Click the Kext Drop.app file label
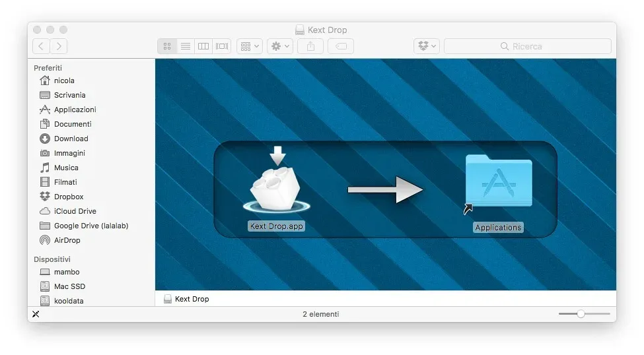 (276, 226)
